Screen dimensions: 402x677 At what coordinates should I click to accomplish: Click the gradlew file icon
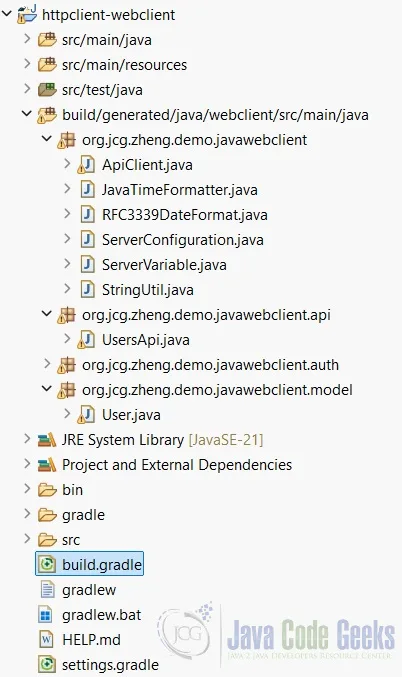[47, 590]
